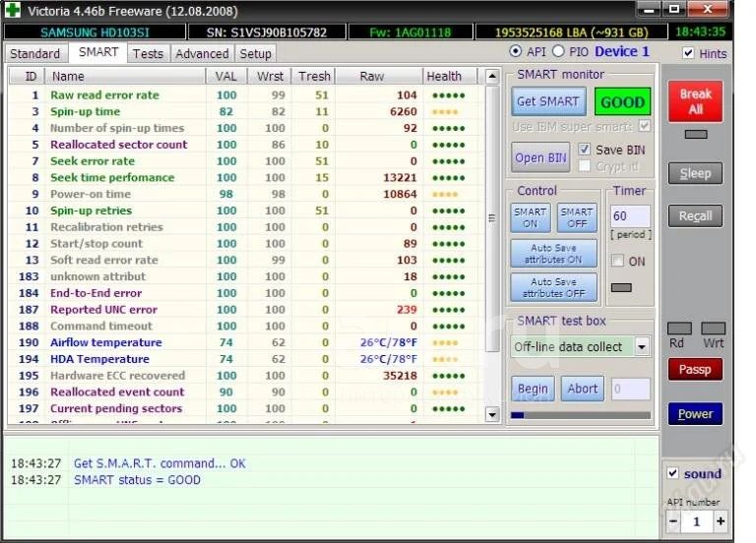Abort the SMART test
This screenshot has height=543, width=756.
pyautogui.click(x=583, y=389)
